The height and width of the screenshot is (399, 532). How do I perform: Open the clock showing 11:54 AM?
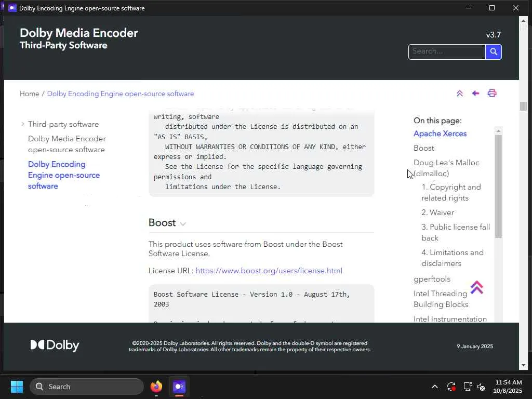(x=508, y=387)
